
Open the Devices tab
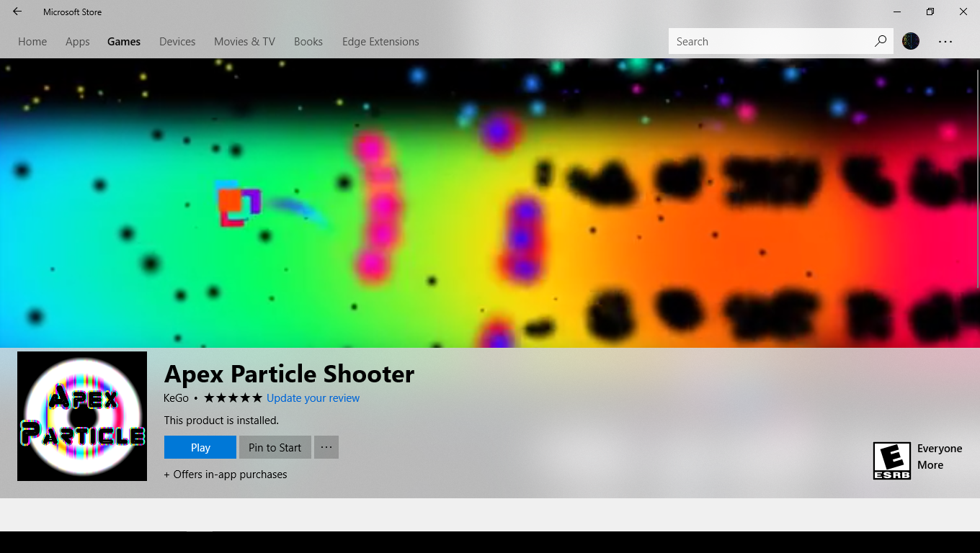pos(177,42)
